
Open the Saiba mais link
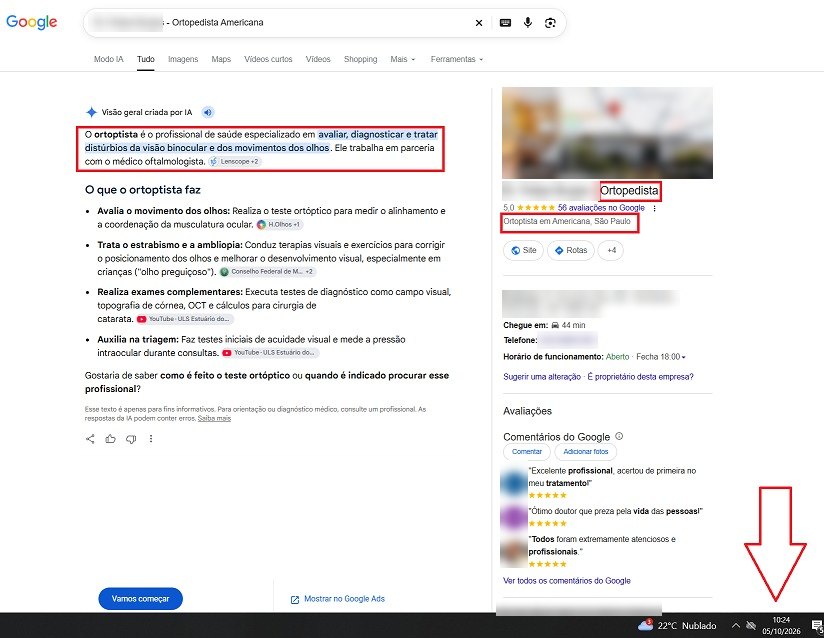(214, 418)
